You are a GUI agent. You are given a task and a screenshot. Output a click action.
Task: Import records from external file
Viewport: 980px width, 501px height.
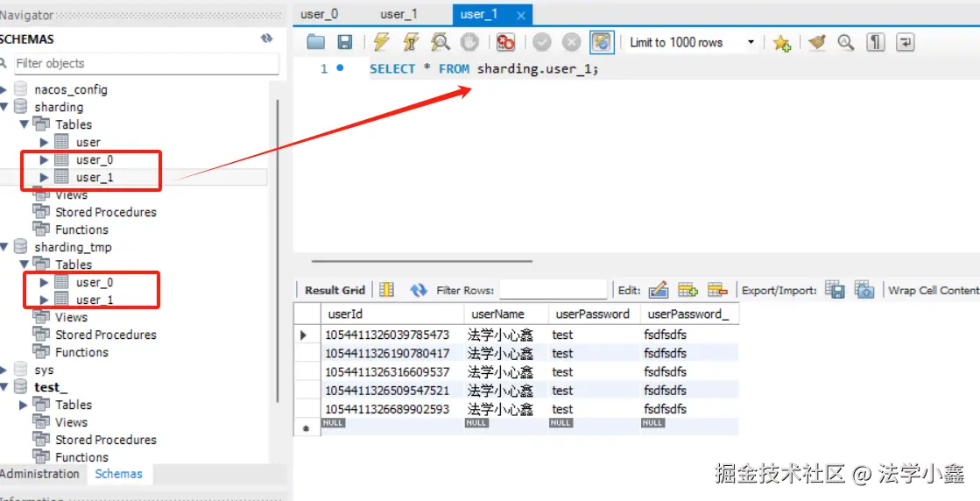point(864,289)
